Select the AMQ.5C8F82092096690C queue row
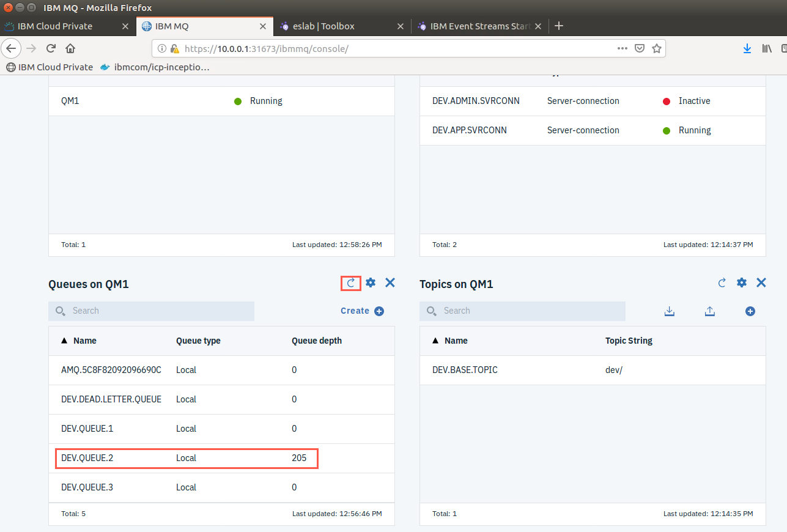The image size is (787, 532). pyautogui.click(x=221, y=370)
